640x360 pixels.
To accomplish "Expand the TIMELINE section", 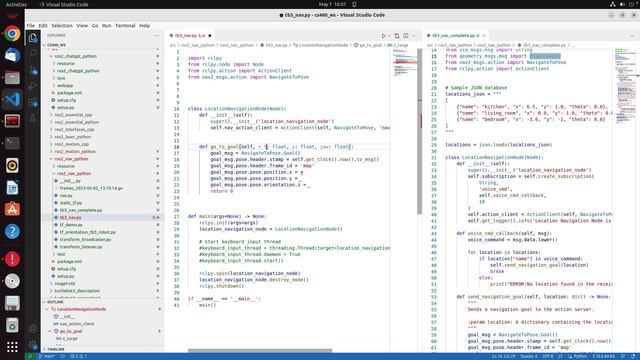I will pyautogui.click(x=102, y=349).
